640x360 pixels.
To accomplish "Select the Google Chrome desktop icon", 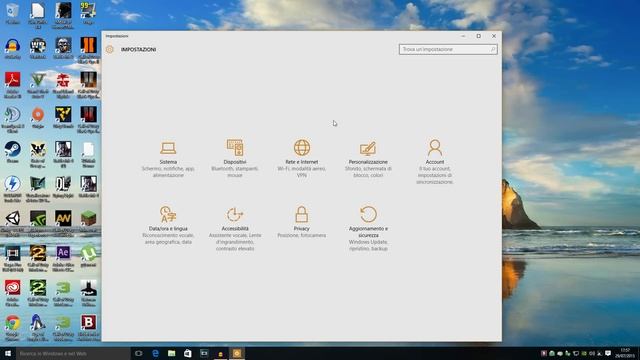I will tap(12, 328).
